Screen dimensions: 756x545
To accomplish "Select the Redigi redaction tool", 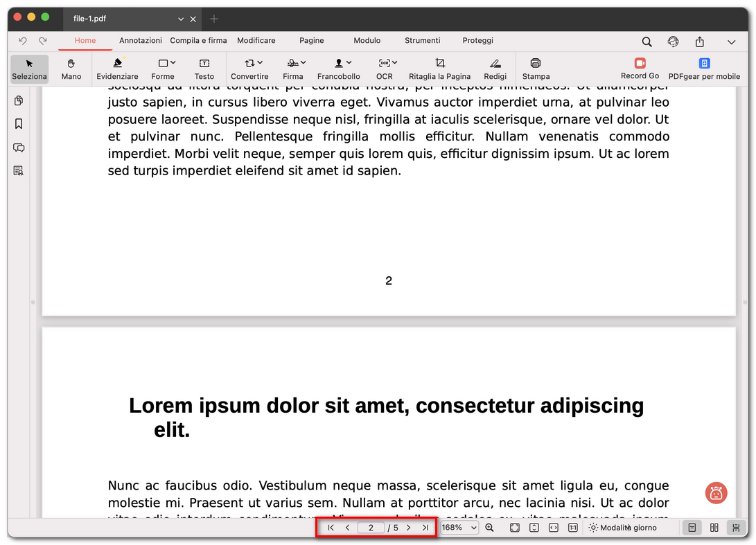I will point(495,69).
